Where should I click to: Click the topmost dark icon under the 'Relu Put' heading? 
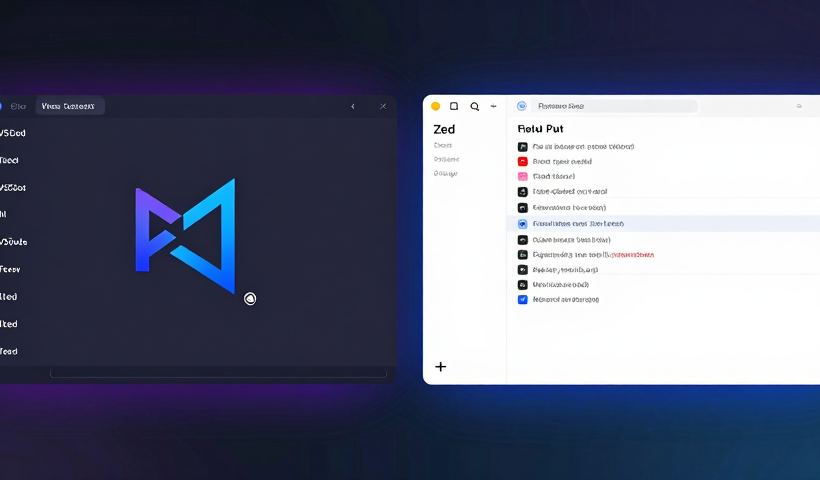click(522, 147)
